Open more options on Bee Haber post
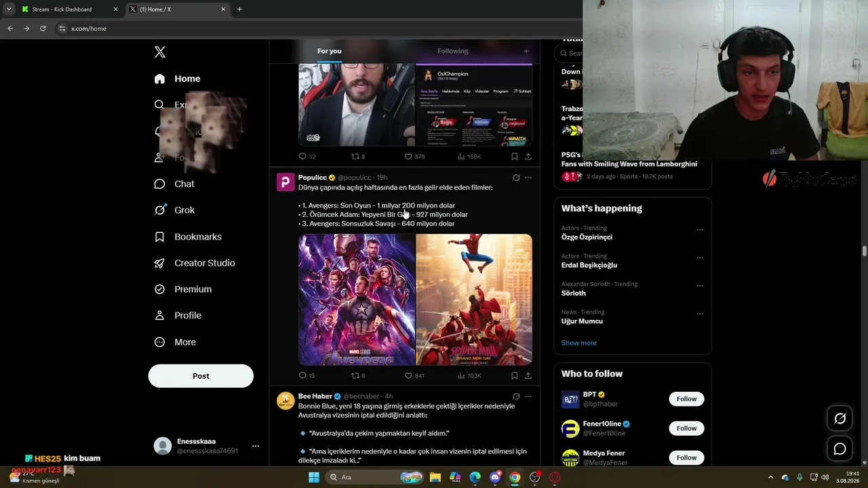This screenshot has width=868, height=488. pyautogui.click(x=528, y=396)
